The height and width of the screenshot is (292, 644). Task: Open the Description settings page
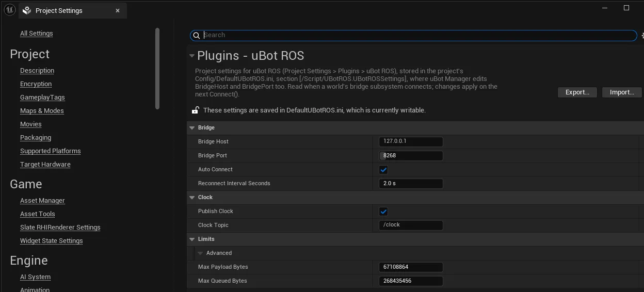tap(37, 71)
